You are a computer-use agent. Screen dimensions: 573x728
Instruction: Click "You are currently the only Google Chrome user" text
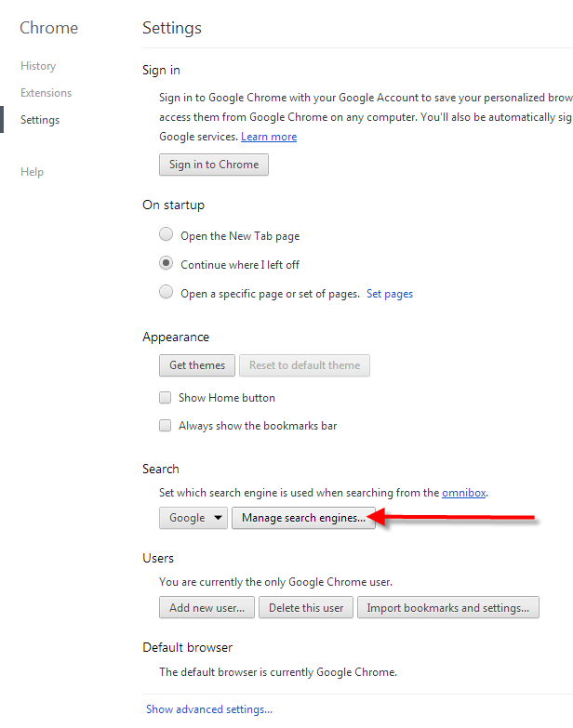[276, 582]
